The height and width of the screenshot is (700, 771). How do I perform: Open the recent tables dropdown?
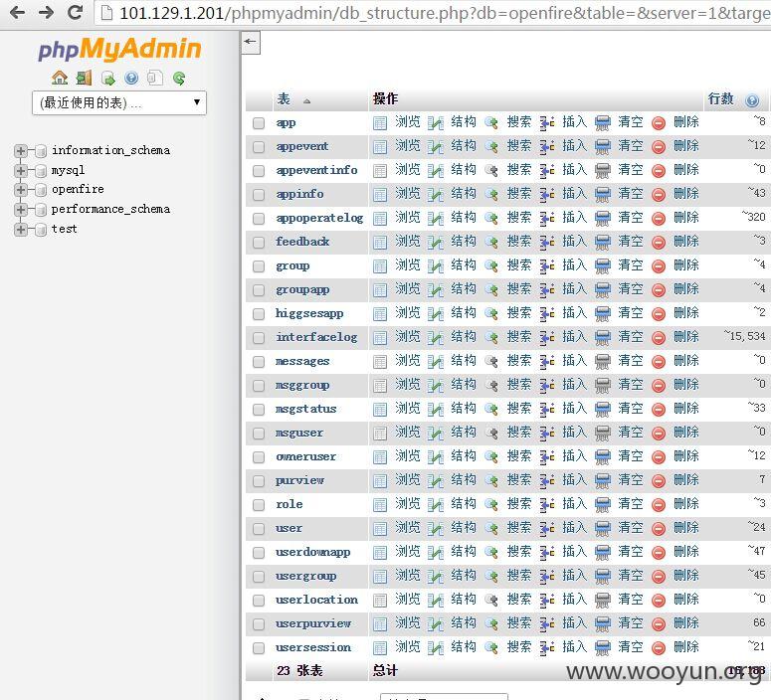[119, 102]
